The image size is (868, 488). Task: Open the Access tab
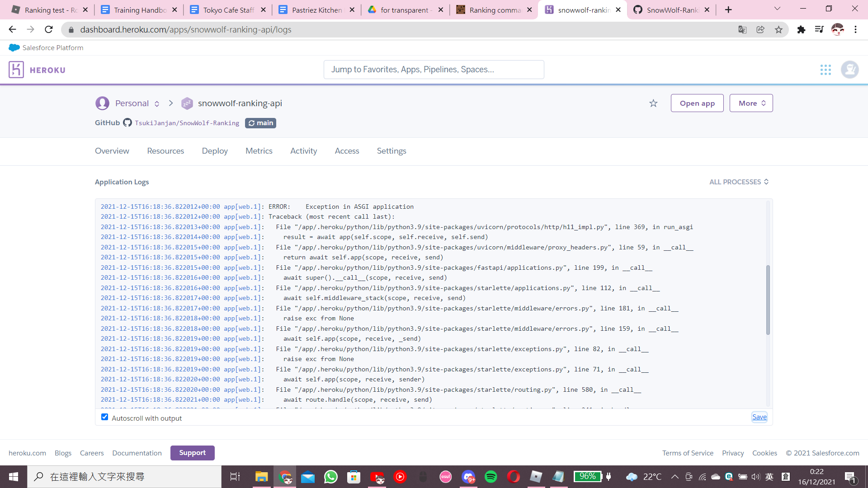click(x=347, y=151)
